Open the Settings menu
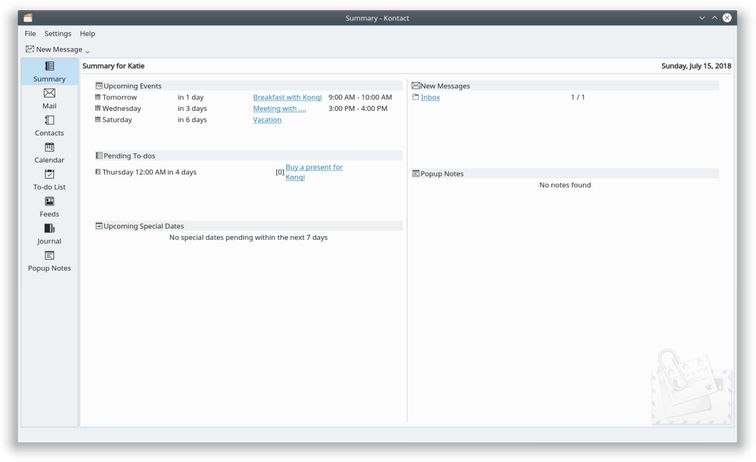Viewport: 756px width, 462px height. [x=58, y=34]
